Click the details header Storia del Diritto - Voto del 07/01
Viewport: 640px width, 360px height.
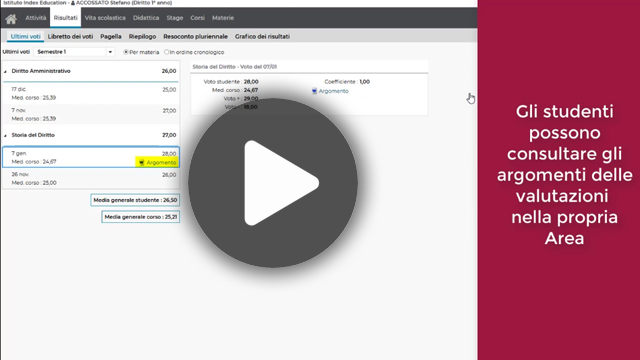tap(235, 67)
